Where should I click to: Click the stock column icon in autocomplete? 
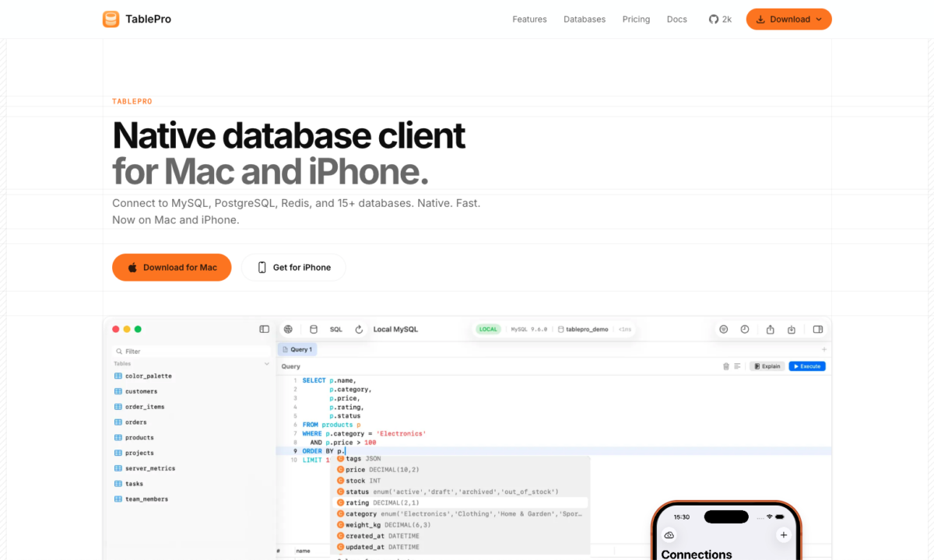(340, 481)
